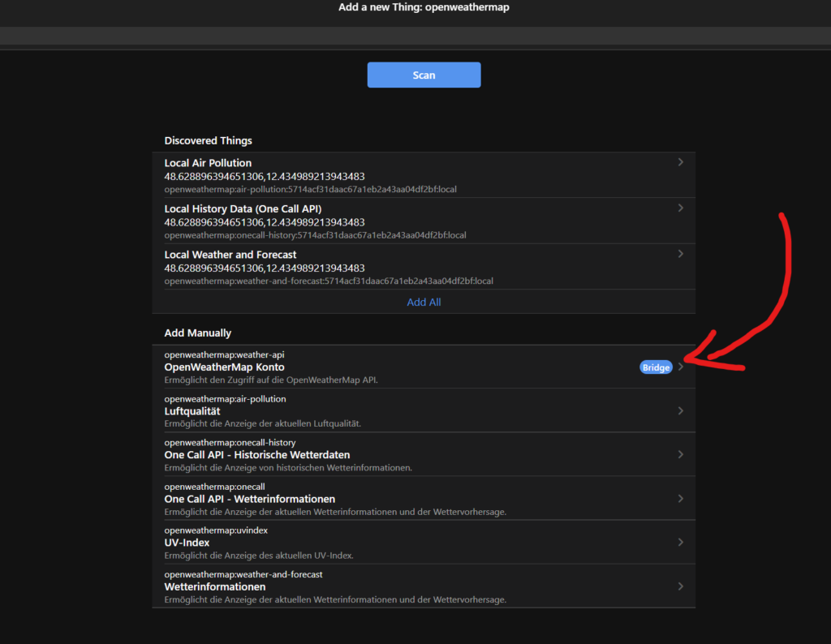Click the Add All link
The image size is (831, 644).
pyautogui.click(x=424, y=302)
